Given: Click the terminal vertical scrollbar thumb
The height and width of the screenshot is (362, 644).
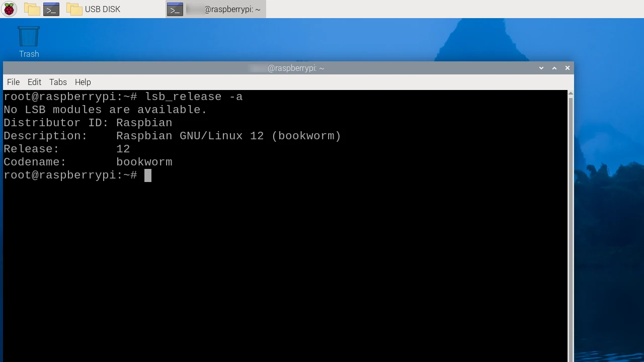Looking at the screenshot, I should (571, 226).
